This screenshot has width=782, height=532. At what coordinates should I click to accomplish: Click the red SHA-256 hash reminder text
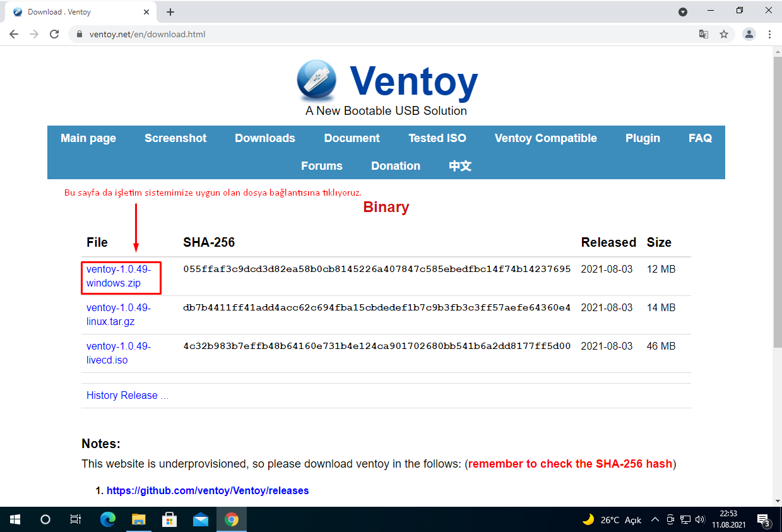coord(570,464)
